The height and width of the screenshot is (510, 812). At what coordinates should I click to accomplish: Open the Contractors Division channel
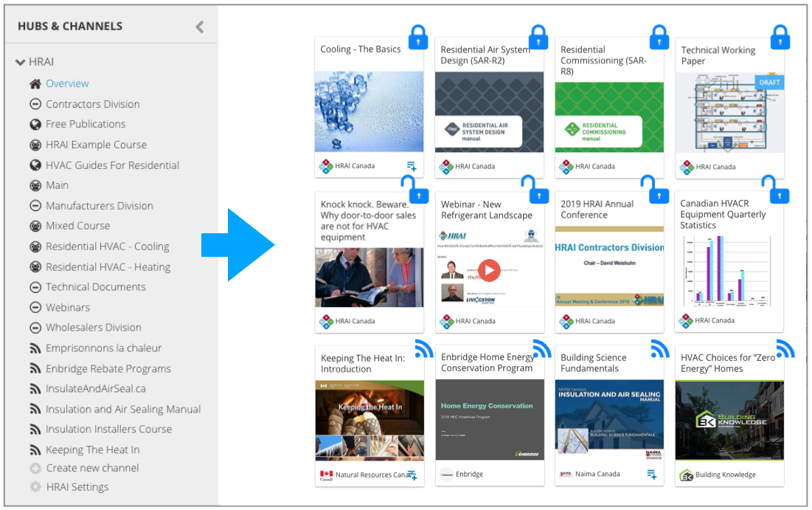(93, 104)
